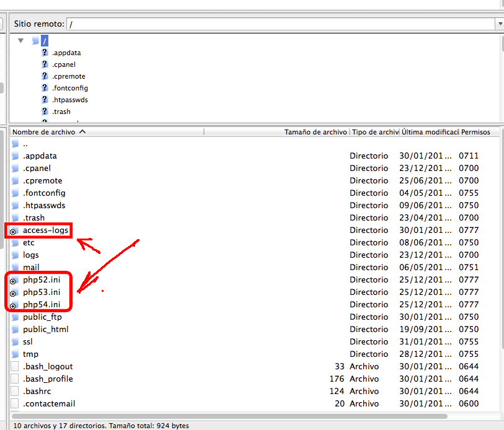Click the .bash_profile file icon
This screenshot has width=504, height=430.
pos(14,379)
